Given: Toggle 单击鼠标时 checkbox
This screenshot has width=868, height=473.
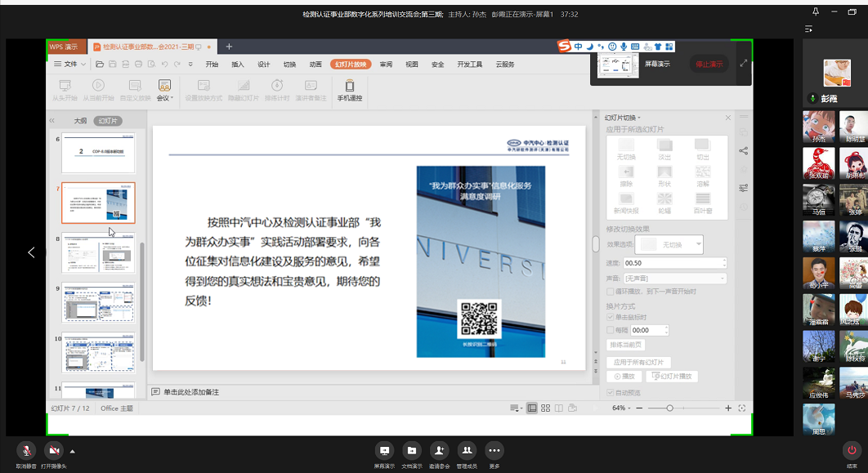Looking at the screenshot, I should (610, 318).
